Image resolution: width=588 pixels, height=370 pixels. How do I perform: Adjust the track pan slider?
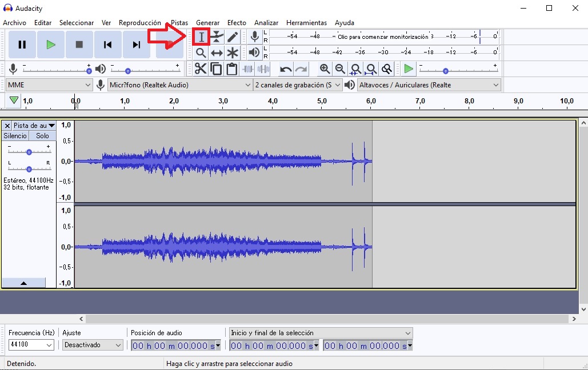click(29, 168)
